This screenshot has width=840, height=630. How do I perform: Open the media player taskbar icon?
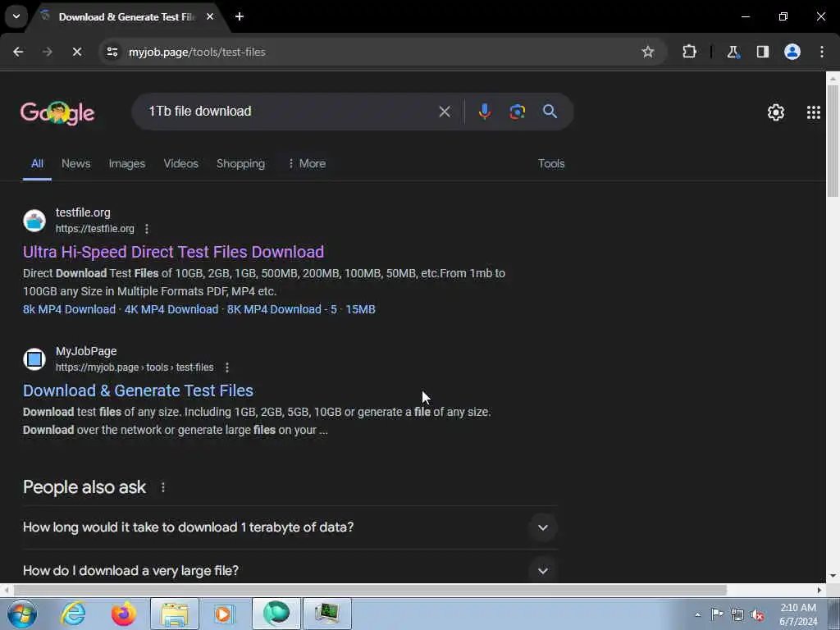[225, 614]
